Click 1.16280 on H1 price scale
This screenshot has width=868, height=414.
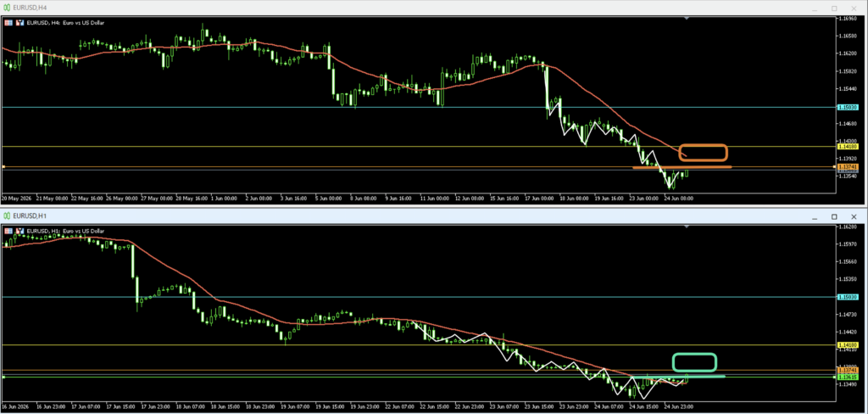point(848,227)
